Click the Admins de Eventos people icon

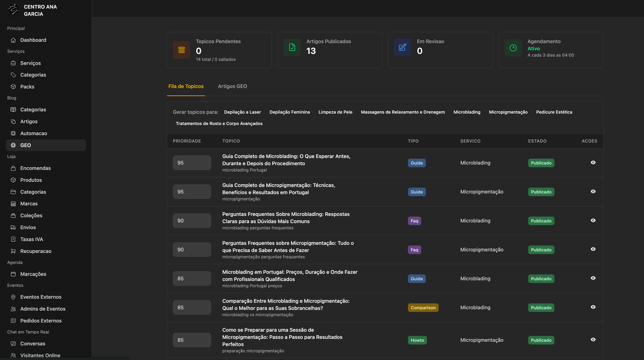coord(13,309)
